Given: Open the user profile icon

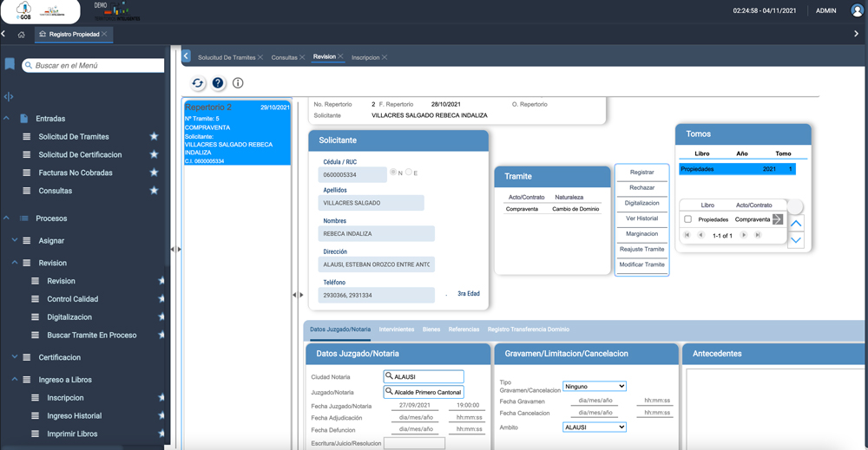Looking at the screenshot, I should [856, 11].
